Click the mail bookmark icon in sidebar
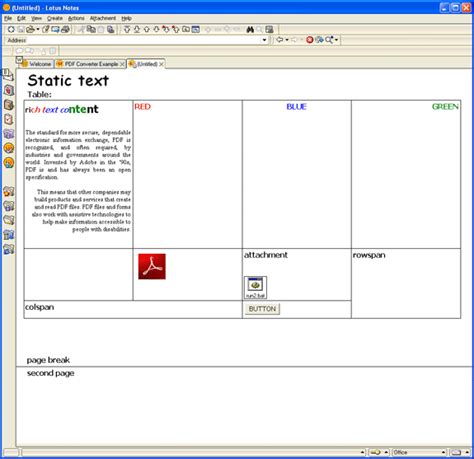 [8, 74]
